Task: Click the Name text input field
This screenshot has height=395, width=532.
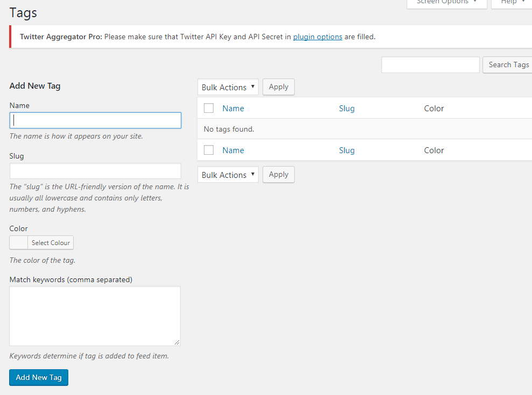Action: (95, 120)
